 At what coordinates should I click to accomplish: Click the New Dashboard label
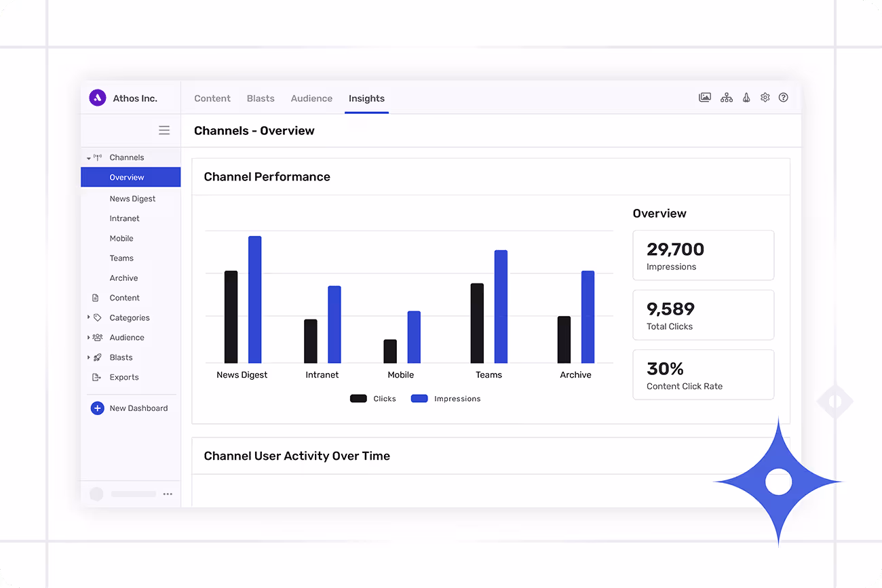coord(138,408)
